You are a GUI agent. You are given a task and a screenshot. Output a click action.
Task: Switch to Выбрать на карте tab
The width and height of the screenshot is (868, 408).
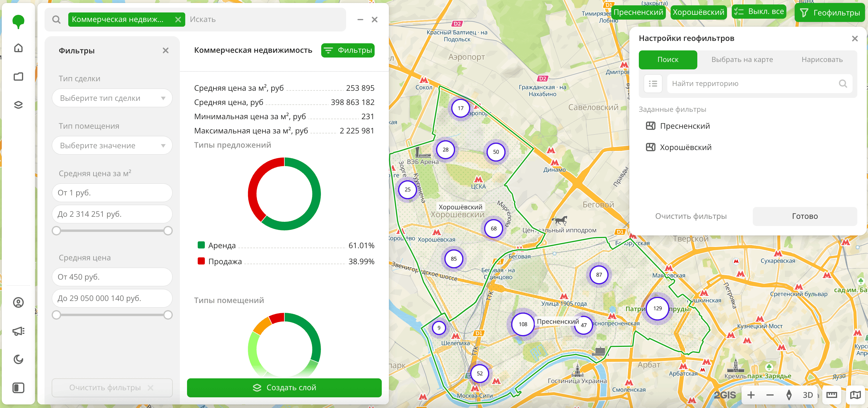tap(742, 60)
